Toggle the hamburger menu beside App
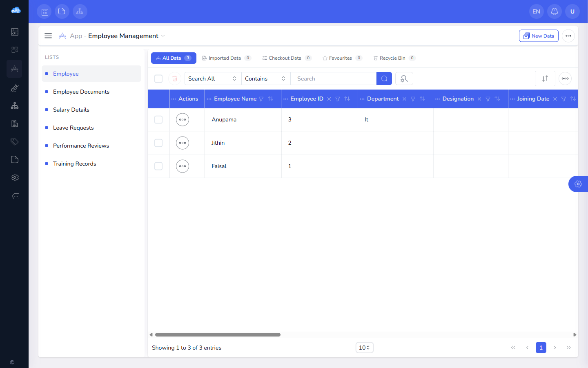The image size is (588, 368). click(48, 36)
